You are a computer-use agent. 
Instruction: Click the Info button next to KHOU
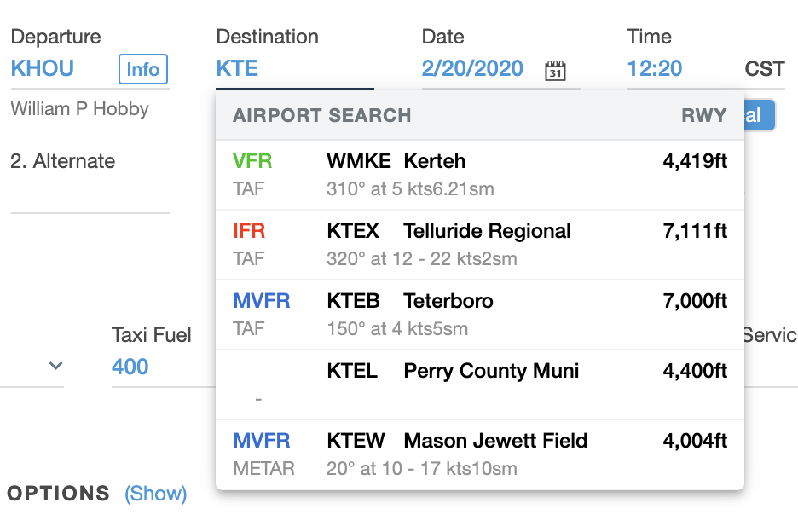142,70
